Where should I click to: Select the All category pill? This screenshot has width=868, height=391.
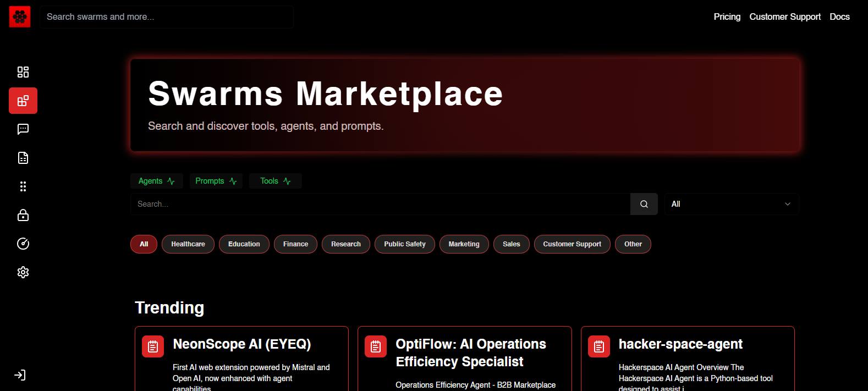pyautogui.click(x=144, y=244)
